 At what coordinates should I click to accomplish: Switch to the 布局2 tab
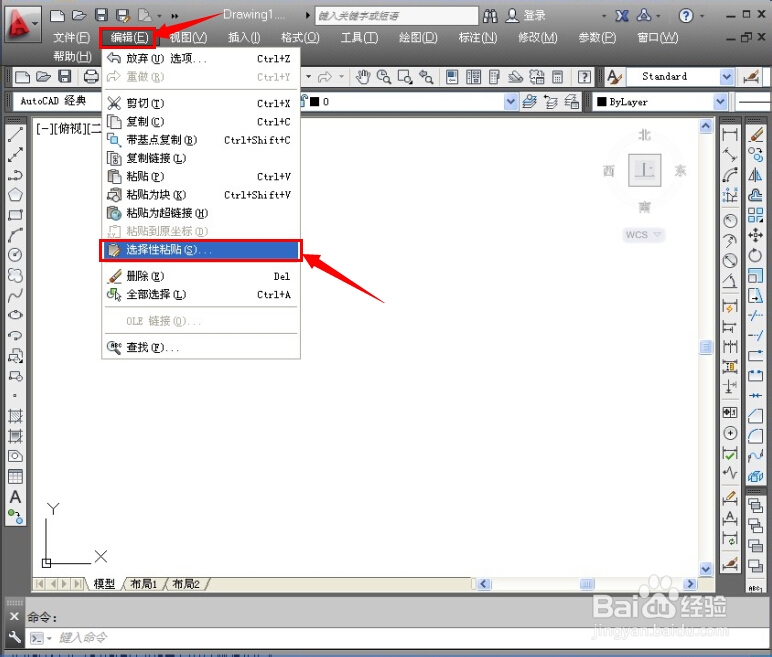(186, 584)
